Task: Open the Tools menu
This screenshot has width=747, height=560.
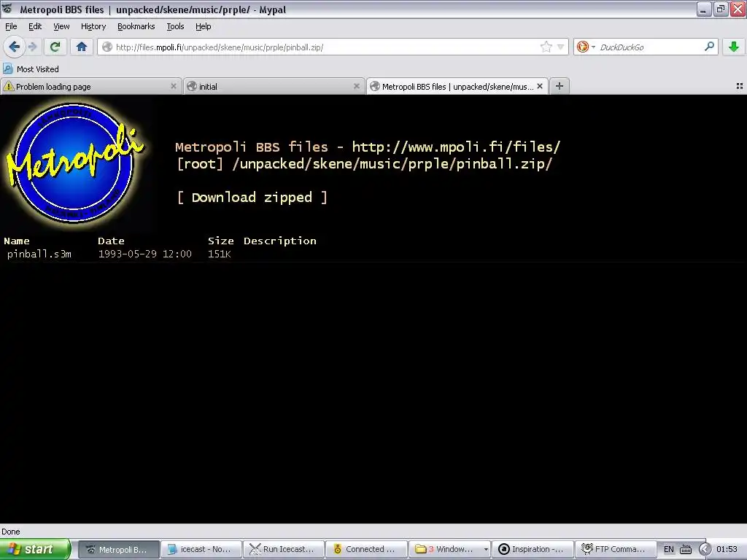Action: (x=175, y=26)
